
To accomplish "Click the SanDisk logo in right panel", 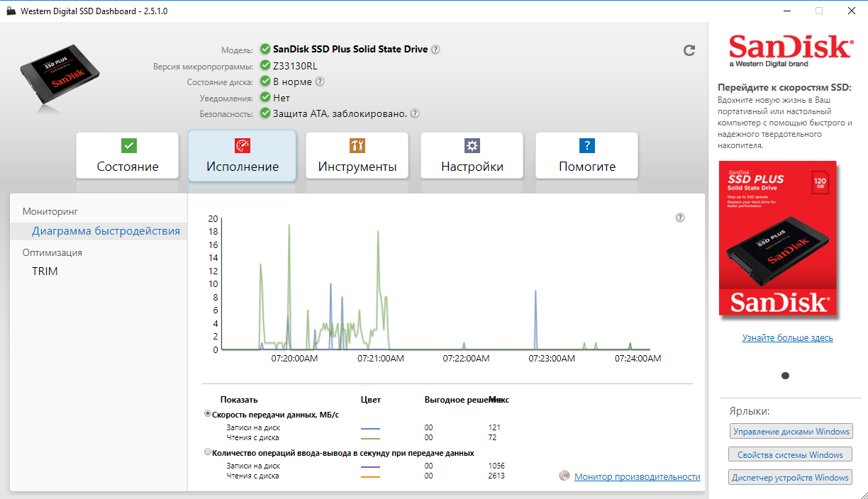I will [790, 50].
